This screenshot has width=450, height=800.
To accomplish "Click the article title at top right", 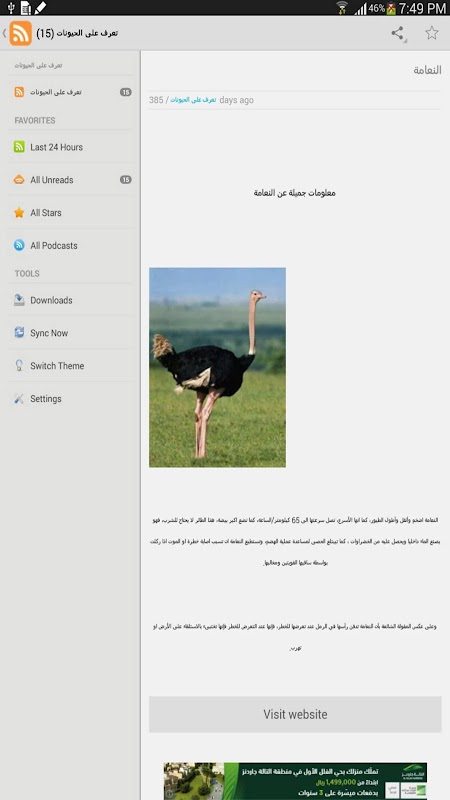I will [427, 70].
